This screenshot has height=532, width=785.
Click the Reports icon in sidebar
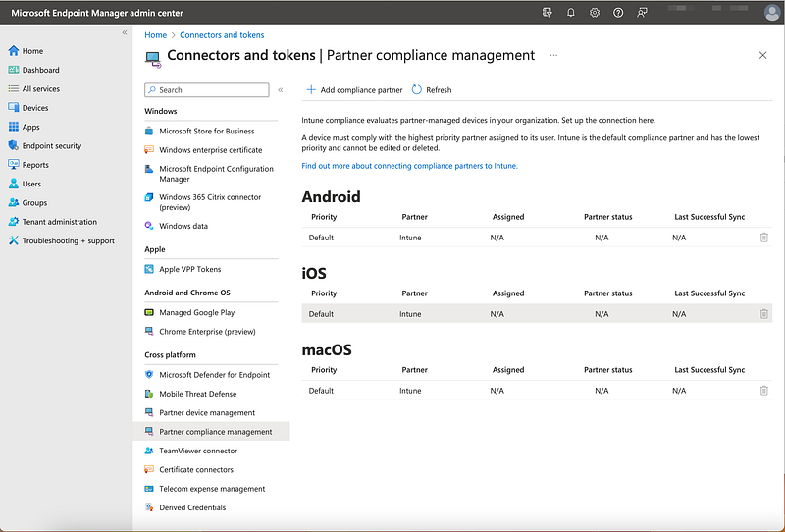point(14,164)
